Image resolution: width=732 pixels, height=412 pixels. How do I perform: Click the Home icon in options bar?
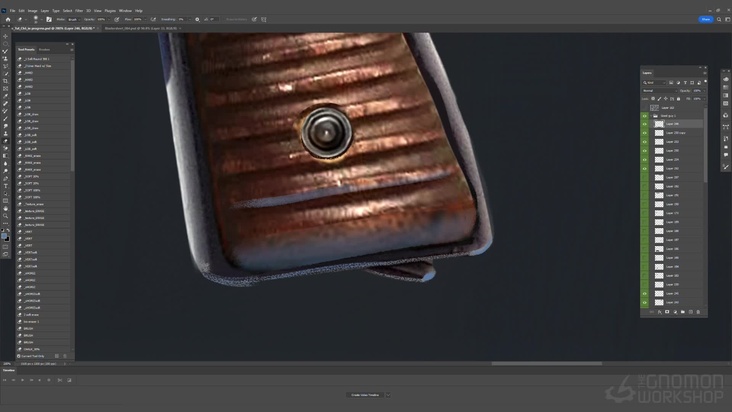pyautogui.click(x=6, y=19)
